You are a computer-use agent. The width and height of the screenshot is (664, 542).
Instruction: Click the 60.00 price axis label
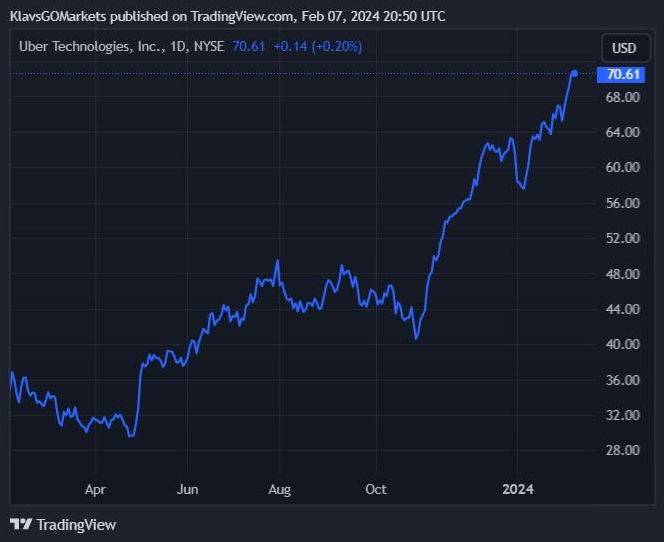622,167
